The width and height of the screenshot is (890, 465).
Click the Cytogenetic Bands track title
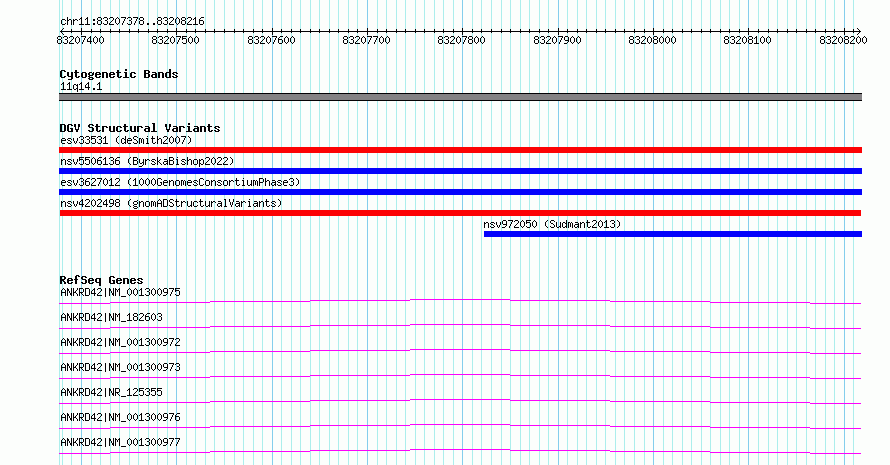pyautogui.click(x=119, y=74)
